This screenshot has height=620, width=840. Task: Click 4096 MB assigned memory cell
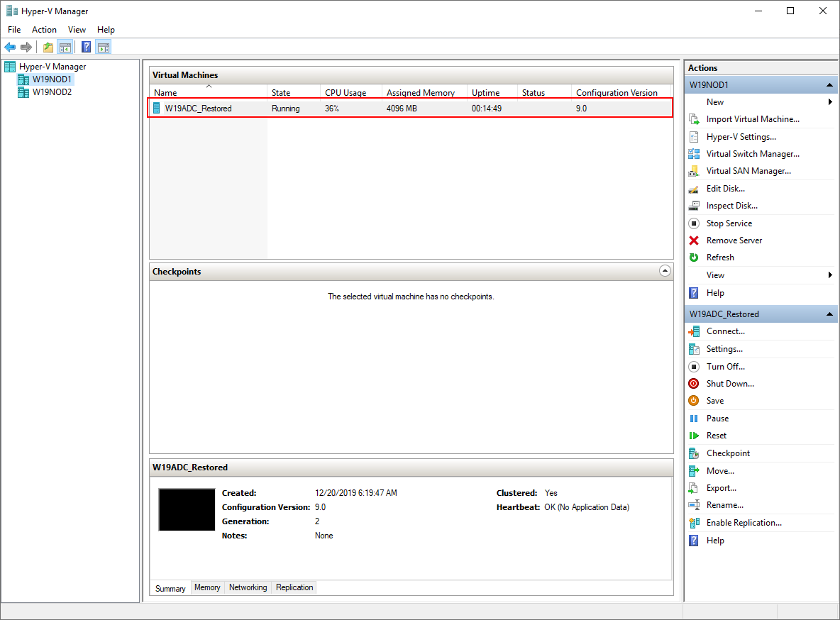[402, 109]
